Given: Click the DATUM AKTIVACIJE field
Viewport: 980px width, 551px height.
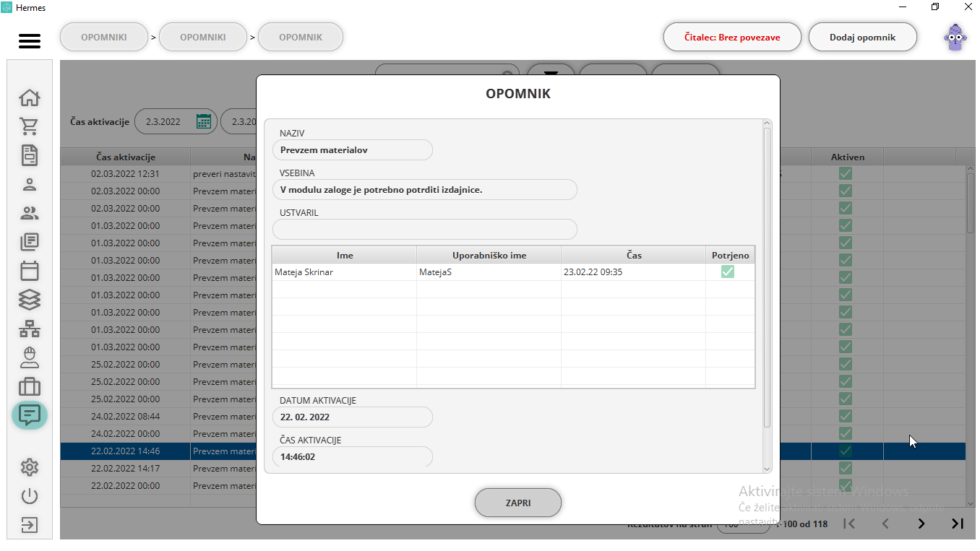Looking at the screenshot, I should coord(353,417).
